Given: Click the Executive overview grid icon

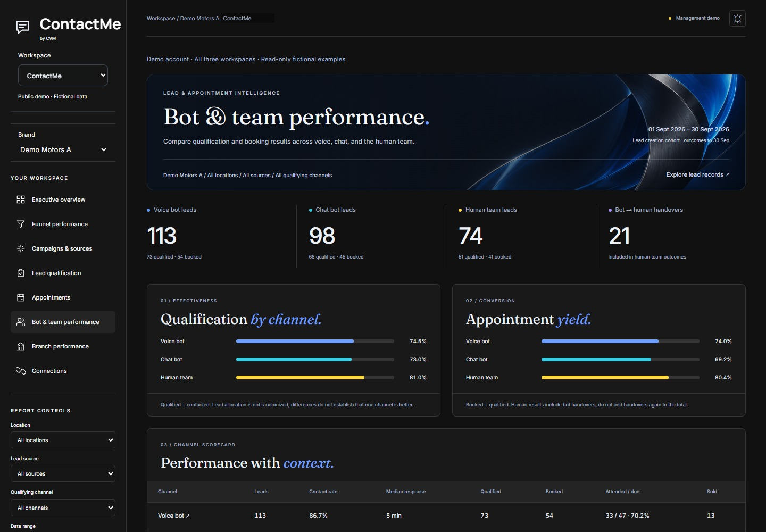Looking at the screenshot, I should (21, 199).
